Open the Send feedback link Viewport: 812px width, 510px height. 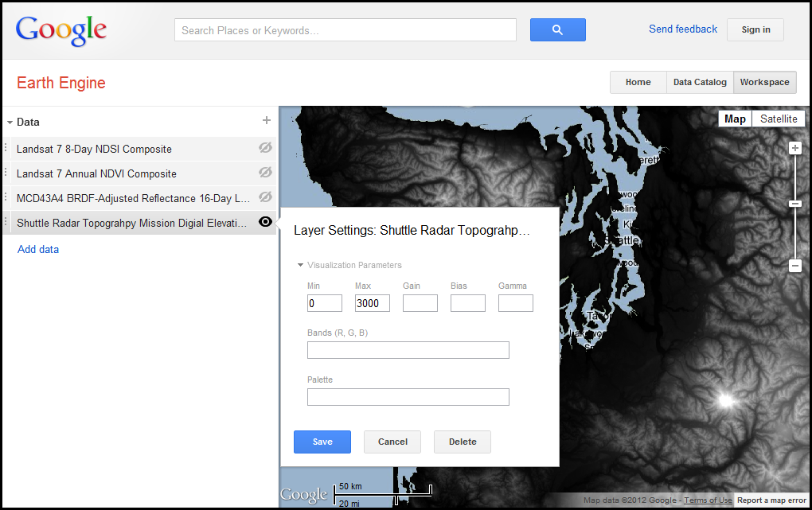pos(683,29)
